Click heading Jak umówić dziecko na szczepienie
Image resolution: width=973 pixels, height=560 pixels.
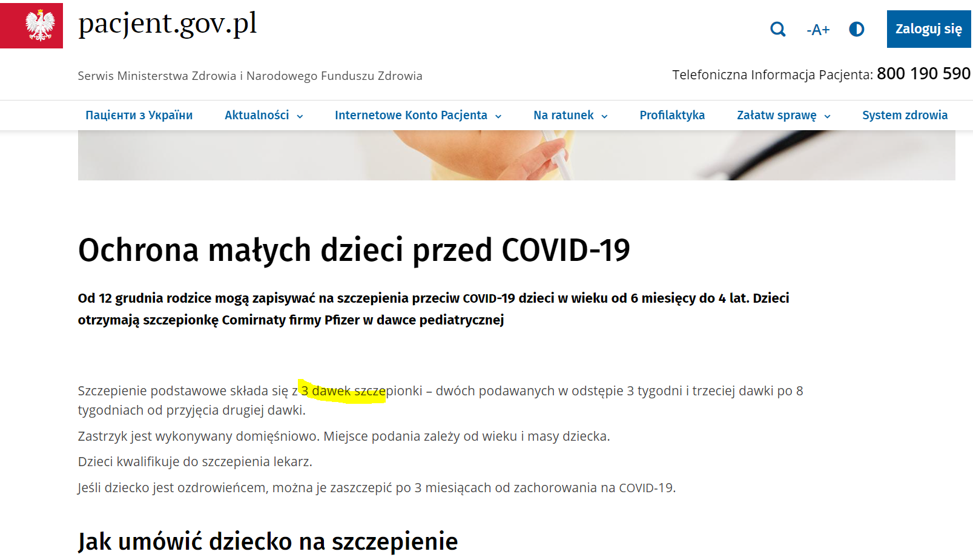point(268,541)
